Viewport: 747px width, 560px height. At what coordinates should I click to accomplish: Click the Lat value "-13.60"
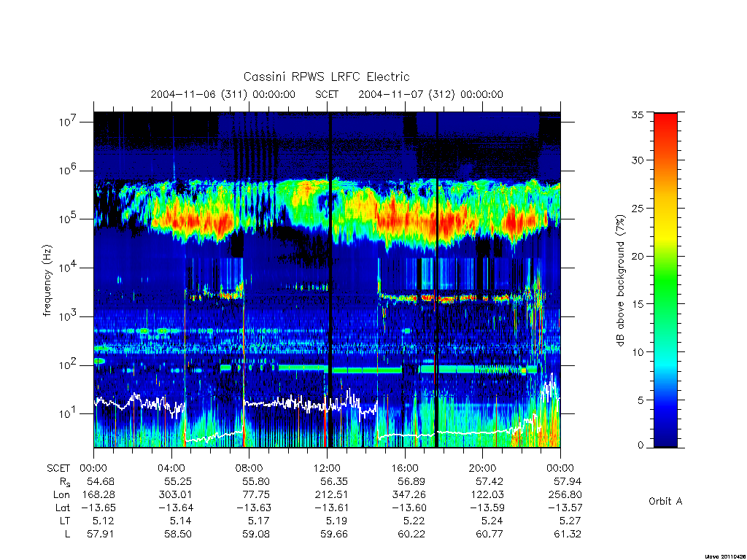(409, 507)
